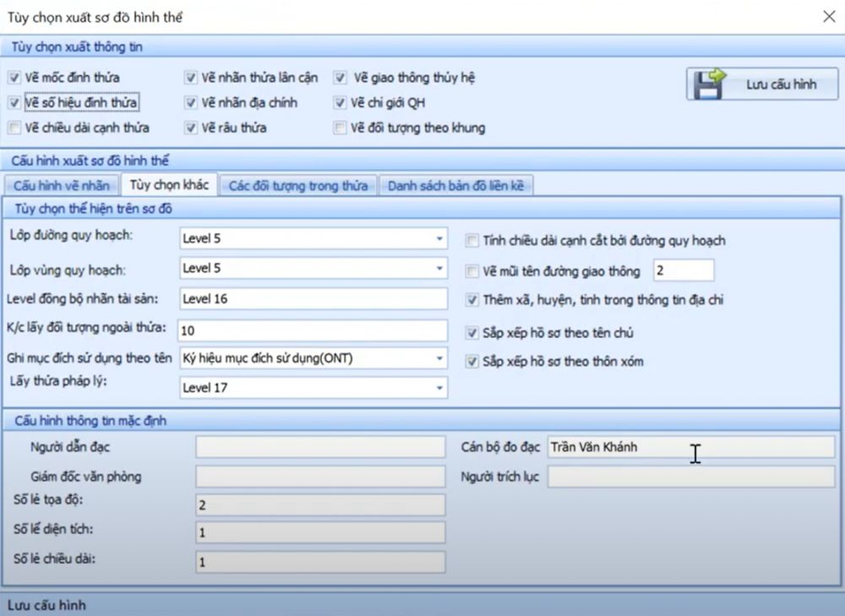845x616 pixels.
Task: Uncheck Sắp xếp hồ sơ theo tên chủ
Action: pyautogui.click(x=472, y=333)
